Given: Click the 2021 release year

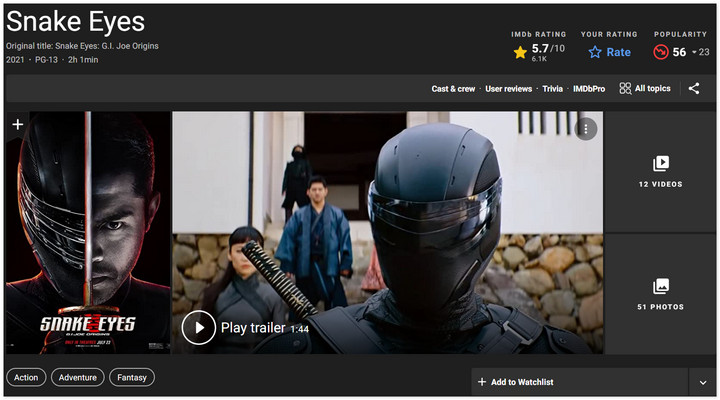Looking at the screenshot, I should 15,60.
